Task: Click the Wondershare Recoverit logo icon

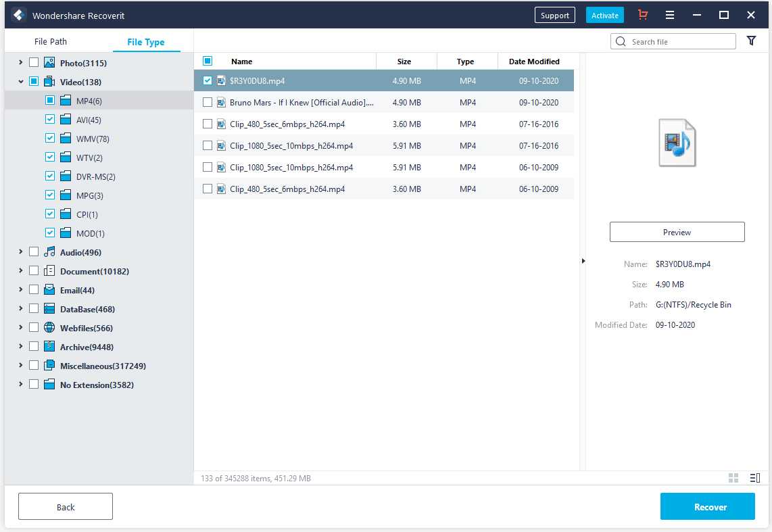Action: tap(19, 16)
